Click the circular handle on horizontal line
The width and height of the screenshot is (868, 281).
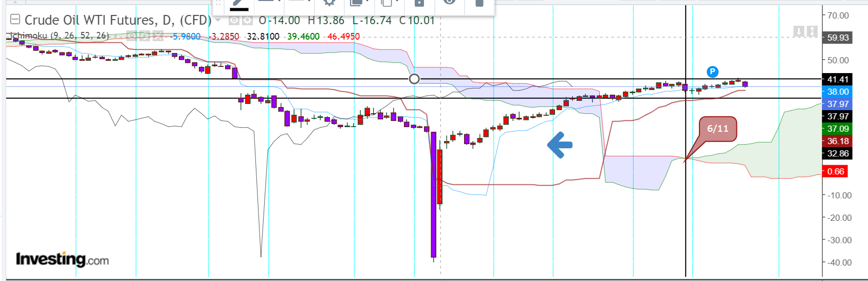[x=414, y=79]
